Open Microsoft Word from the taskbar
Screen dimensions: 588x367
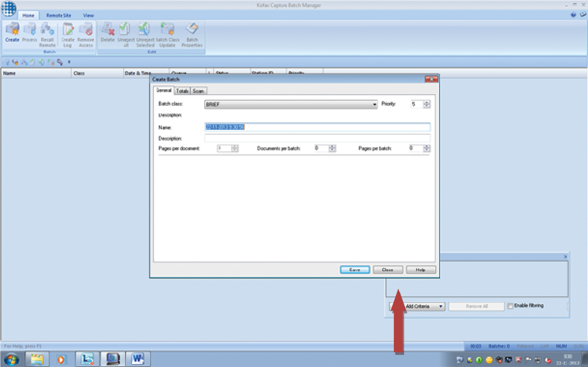pyautogui.click(x=138, y=359)
